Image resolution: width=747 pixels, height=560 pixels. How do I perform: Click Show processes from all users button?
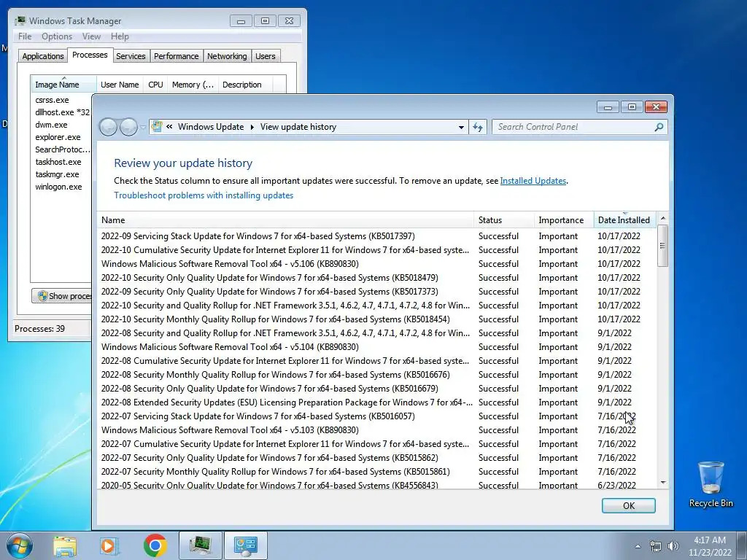62,296
